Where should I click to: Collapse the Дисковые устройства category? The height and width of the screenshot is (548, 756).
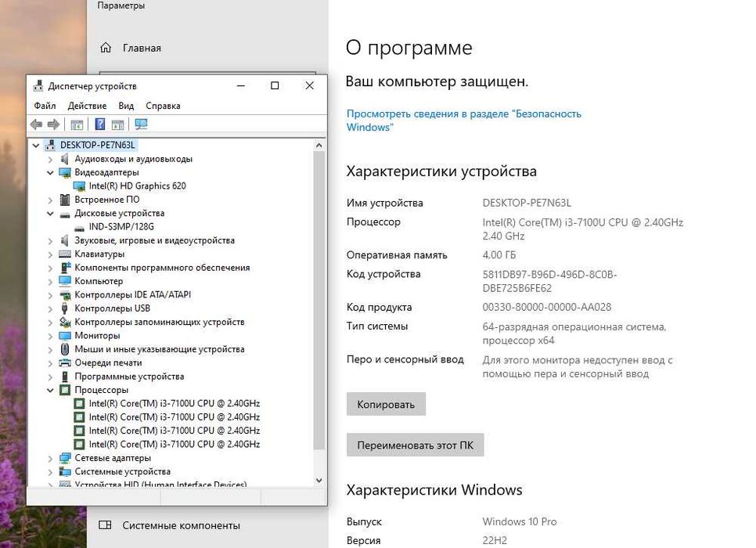[50, 213]
